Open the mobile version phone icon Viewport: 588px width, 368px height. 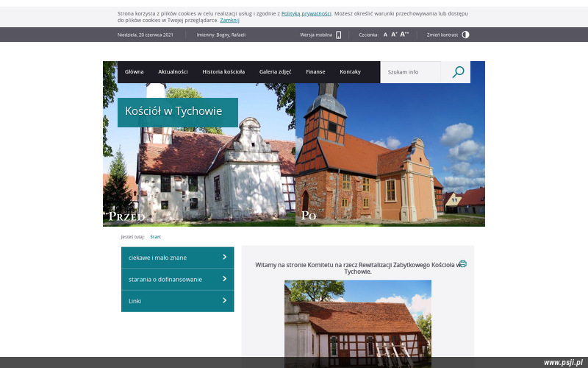(339, 35)
